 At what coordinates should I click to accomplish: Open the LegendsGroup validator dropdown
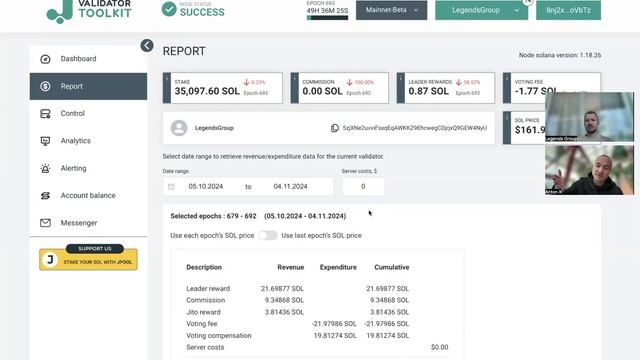coord(481,10)
